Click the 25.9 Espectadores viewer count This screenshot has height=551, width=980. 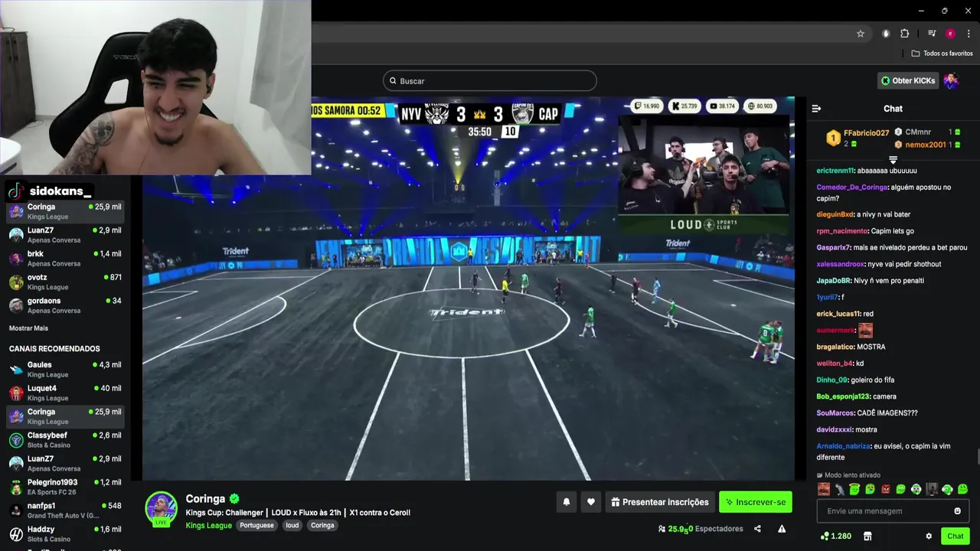point(701,529)
